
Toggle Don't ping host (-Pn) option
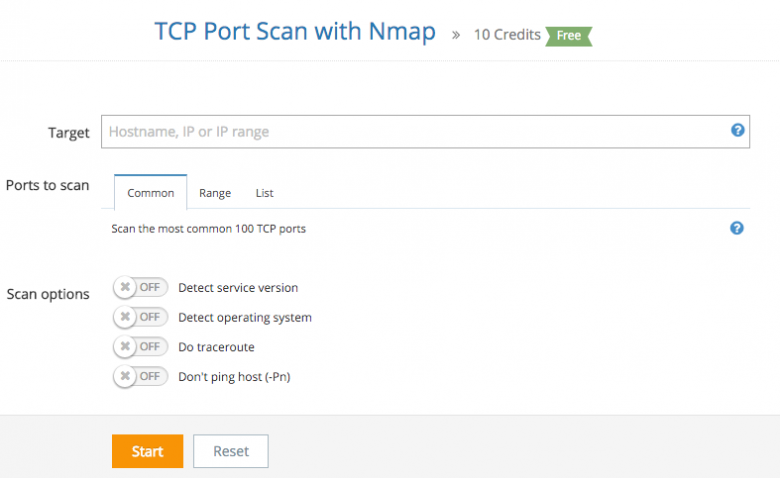(x=140, y=377)
